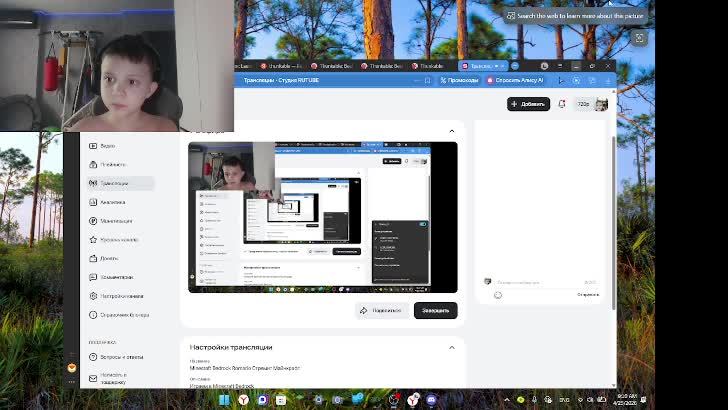Open the ENG language switcher
The image size is (728, 410).
(x=564, y=399)
